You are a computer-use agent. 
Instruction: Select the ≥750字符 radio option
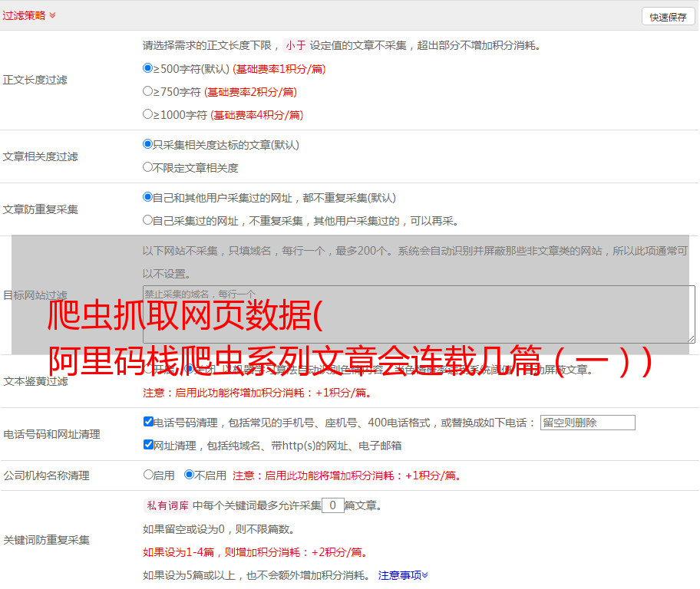(148, 91)
